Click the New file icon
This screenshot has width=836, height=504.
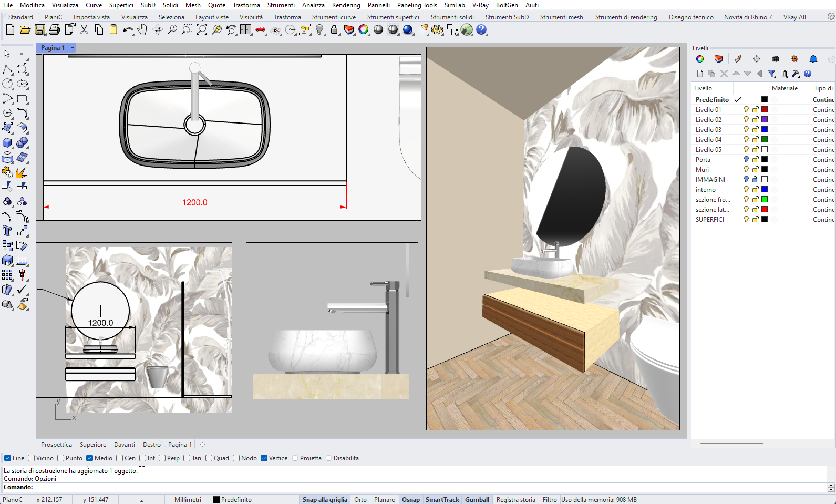pos(10,30)
